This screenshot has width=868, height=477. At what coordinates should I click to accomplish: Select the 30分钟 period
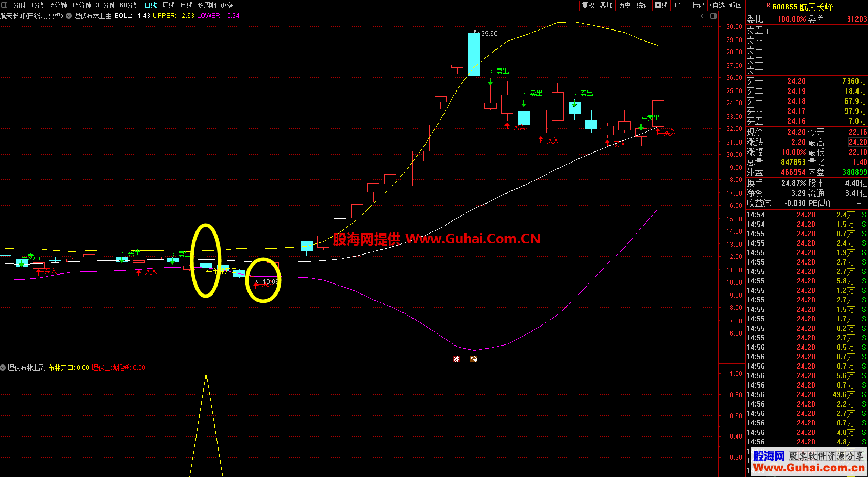[106, 5]
